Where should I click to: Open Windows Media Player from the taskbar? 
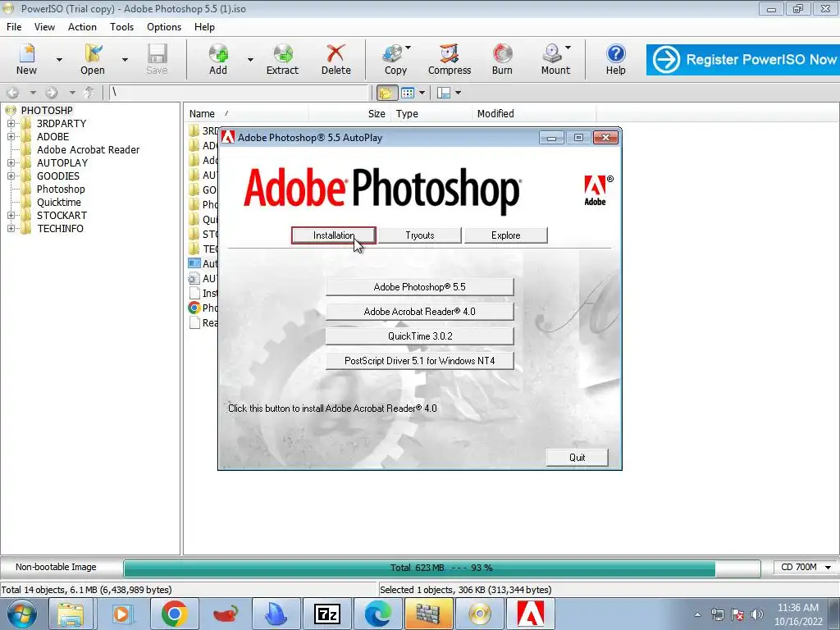click(123, 614)
